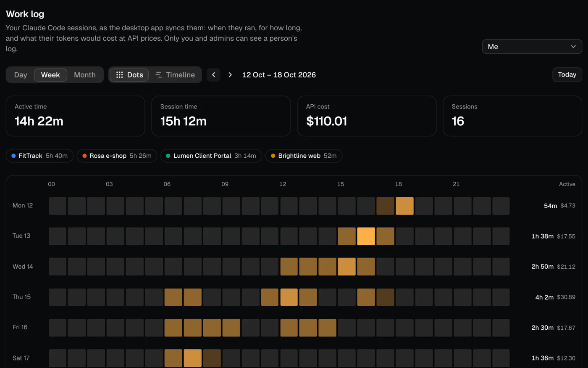This screenshot has height=368, width=588.
Task: Click the Session time card showing 15h 12m
Action: point(221,116)
